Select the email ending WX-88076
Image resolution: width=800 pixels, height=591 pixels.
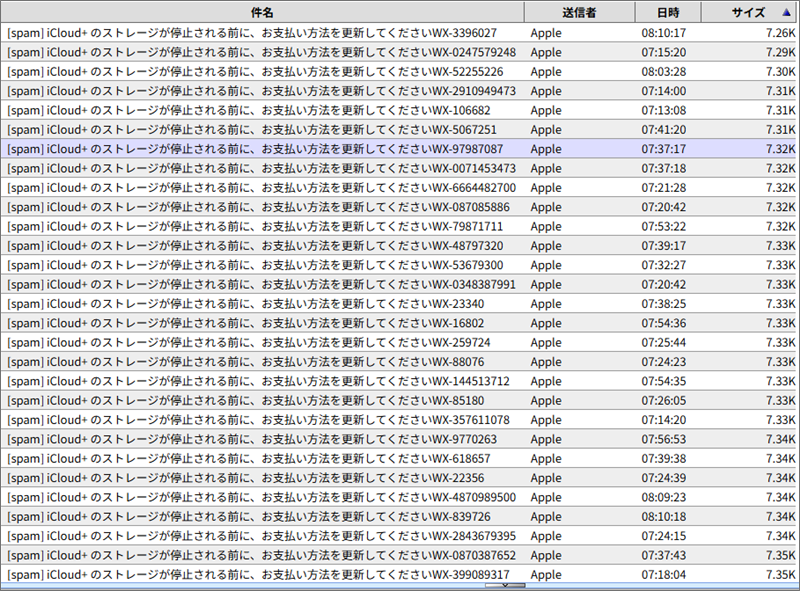tap(400, 362)
